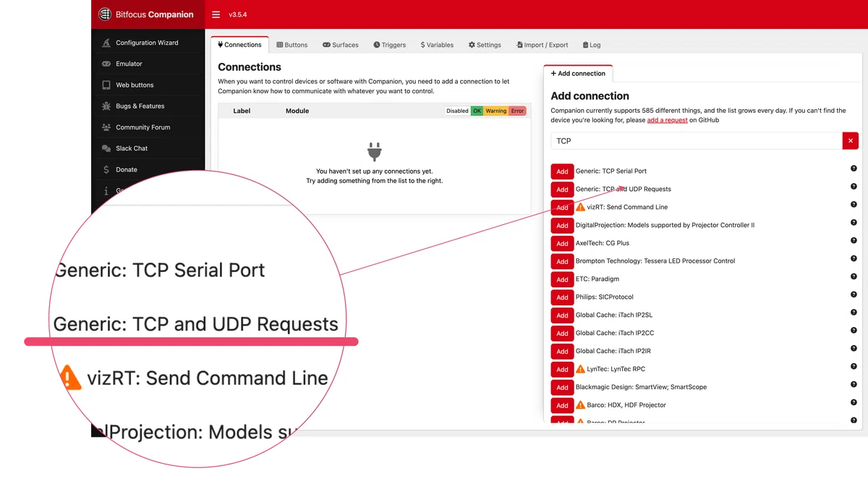Image resolution: width=868 pixels, height=492 pixels.
Task: Open Configuration Wizard from the sidebar
Action: (148, 43)
